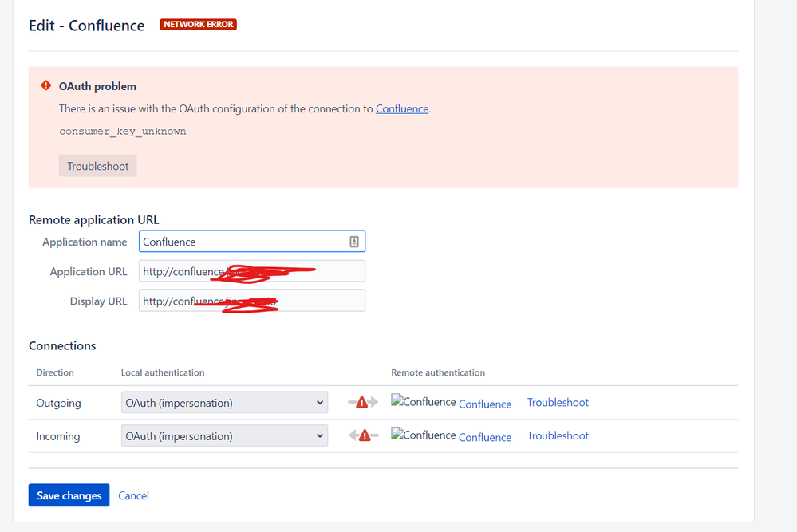Click the Local authentication column header
Image resolution: width=797 pixels, height=532 pixels.
[163, 372]
